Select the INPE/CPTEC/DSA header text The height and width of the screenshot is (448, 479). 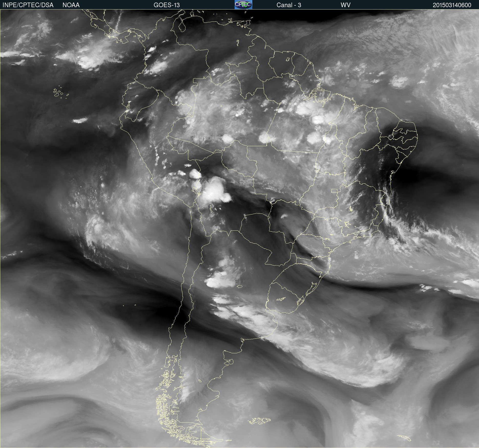point(28,5)
